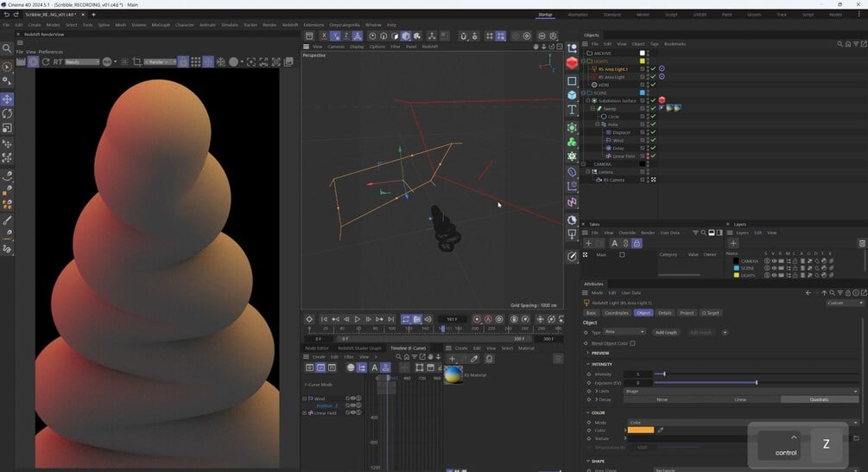Add a new layer with plus button
Viewport: 868px width, 472px height.
[x=733, y=243]
